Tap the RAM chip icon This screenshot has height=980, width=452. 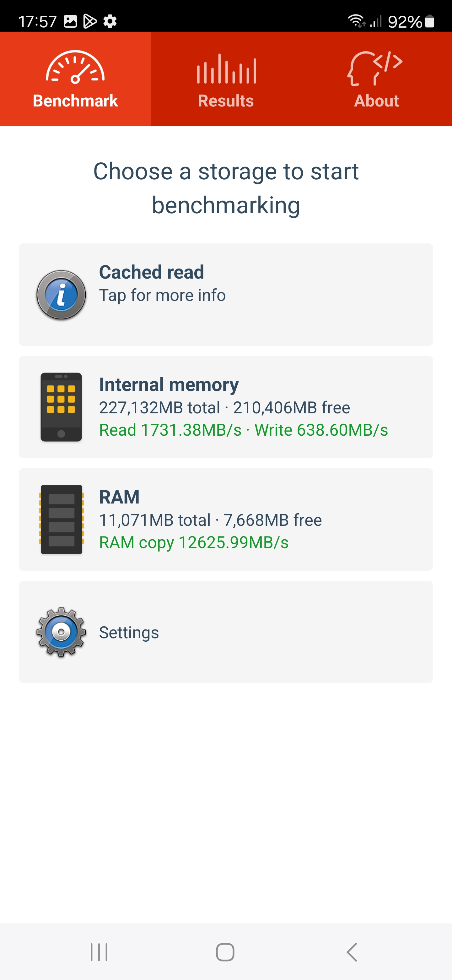point(61,519)
